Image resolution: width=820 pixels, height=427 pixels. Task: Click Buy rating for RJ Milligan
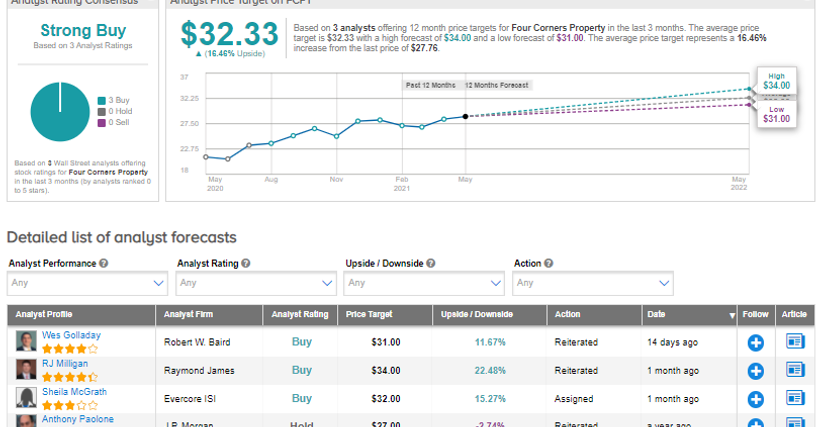[x=302, y=370]
